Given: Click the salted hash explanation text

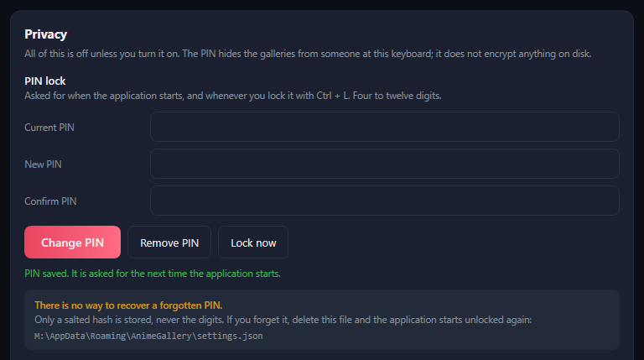Looking at the screenshot, I should pos(283,320).
